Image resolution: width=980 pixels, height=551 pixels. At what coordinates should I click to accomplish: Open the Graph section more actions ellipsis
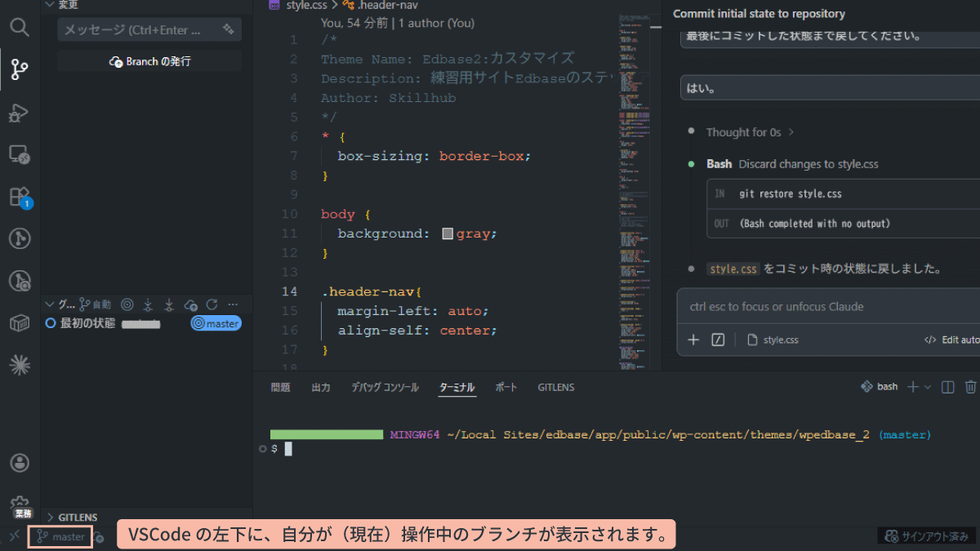[x=233, y=304]
